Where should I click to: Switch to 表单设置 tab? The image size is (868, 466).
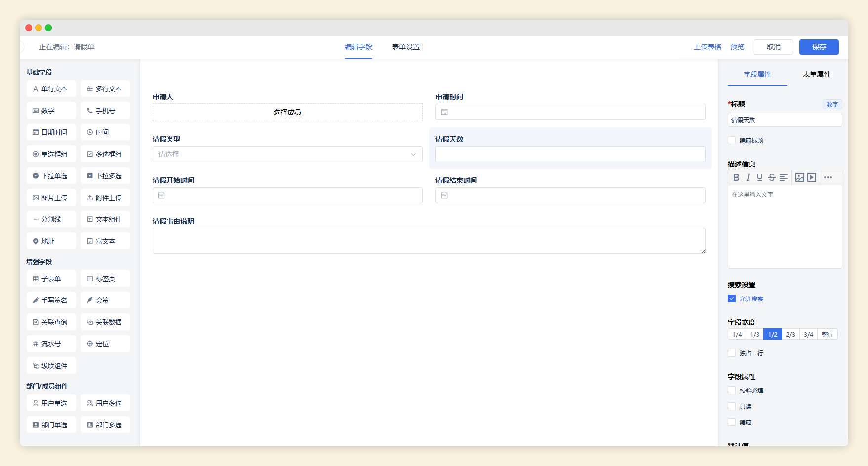(x=406, y=47)
